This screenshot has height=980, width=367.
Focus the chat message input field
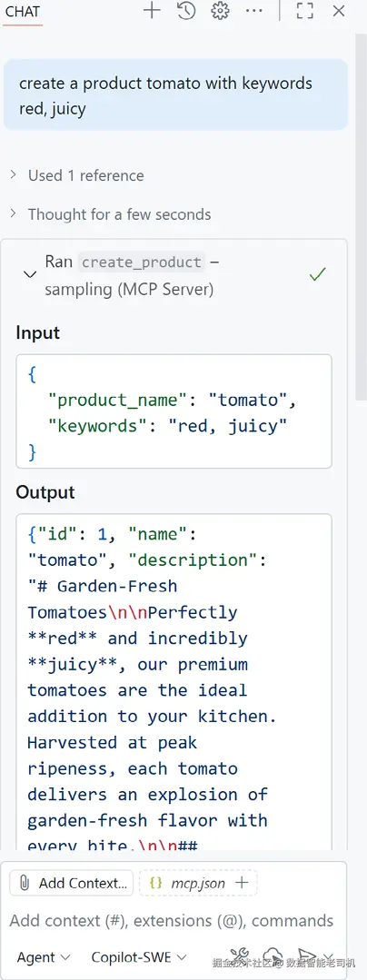(172, 921)
